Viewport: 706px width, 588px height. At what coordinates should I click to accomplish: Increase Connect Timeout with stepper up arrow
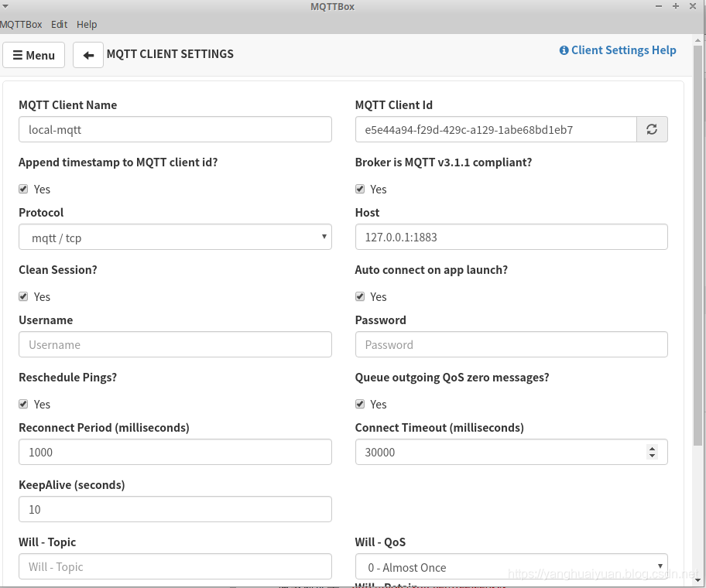[652, 448]
